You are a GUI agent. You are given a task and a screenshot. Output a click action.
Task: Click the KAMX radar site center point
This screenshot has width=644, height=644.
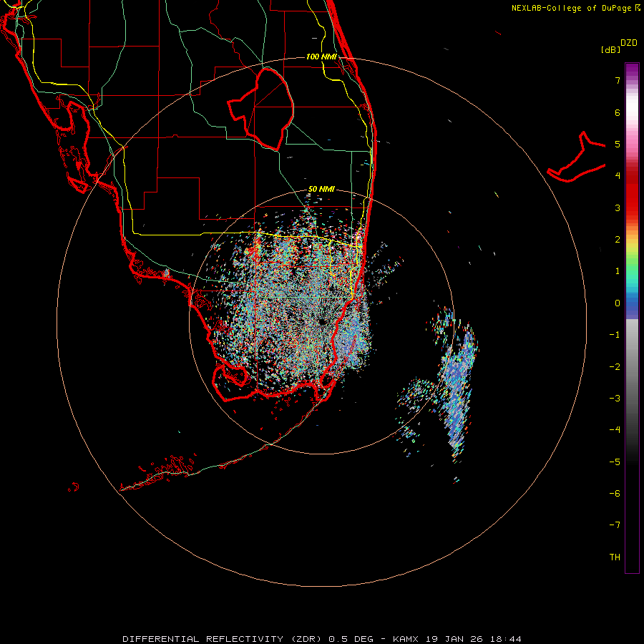point(323,322)
